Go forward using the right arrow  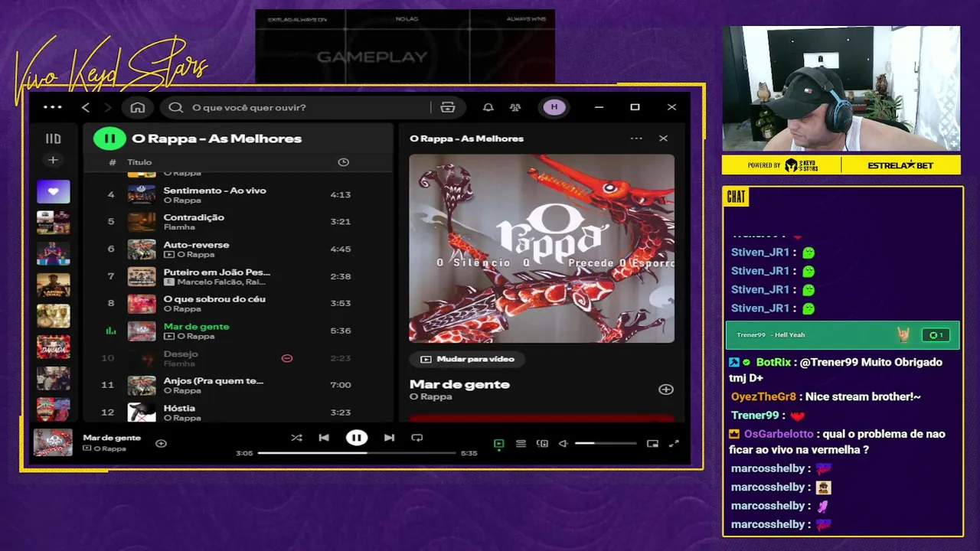tap(107, 107)
